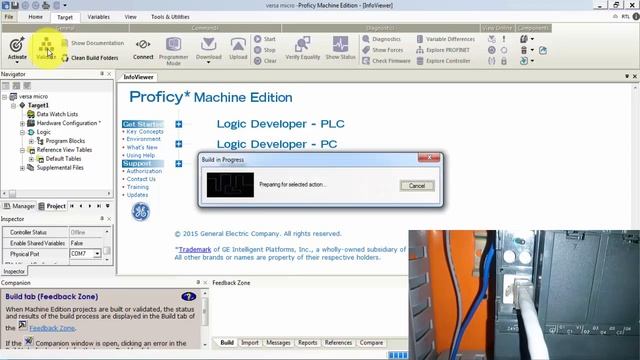Click Explore Controller
The width and height of the screenshot is (640, 360).
pos(443,61)
